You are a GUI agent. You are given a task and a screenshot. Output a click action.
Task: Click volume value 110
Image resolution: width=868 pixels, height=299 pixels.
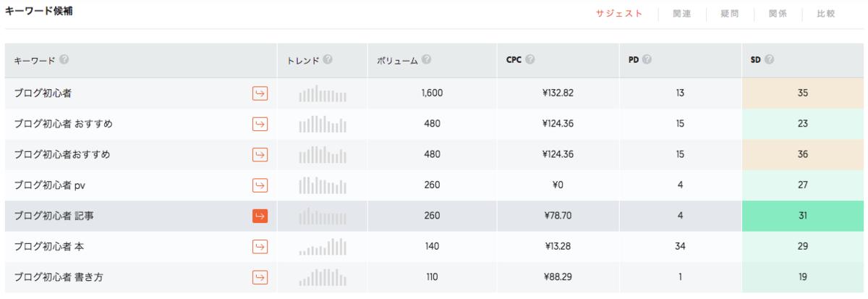[x=432, y=277]
